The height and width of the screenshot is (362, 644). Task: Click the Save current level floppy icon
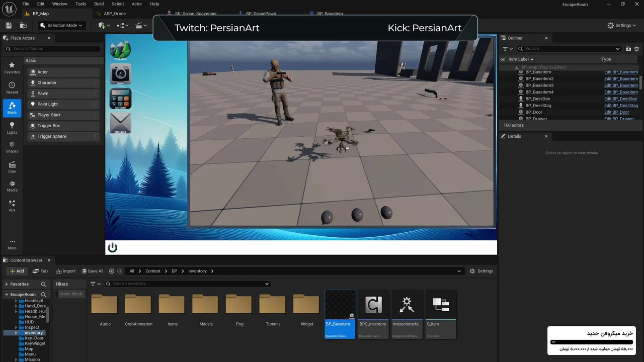[9, 25]
